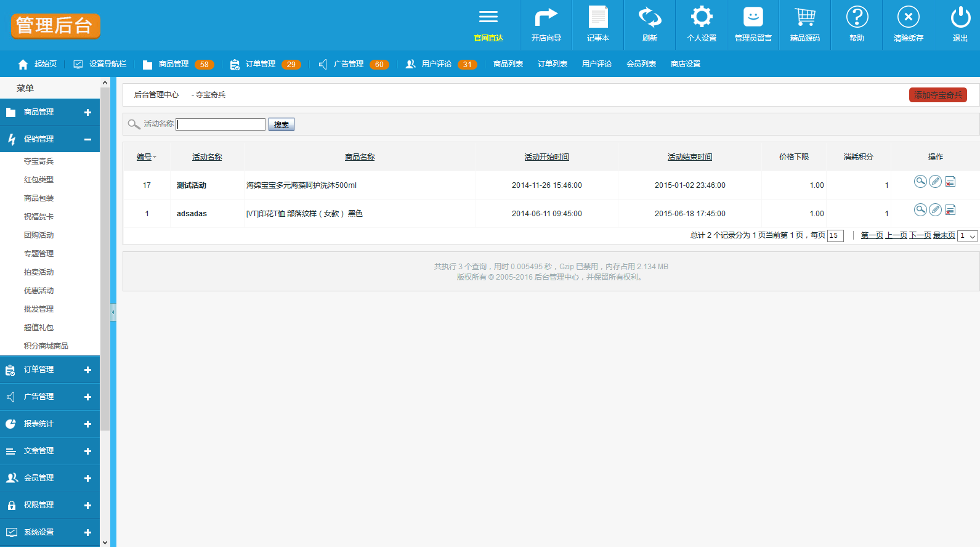View details of activity 17 magnifier icon

[x=920, y=182]
